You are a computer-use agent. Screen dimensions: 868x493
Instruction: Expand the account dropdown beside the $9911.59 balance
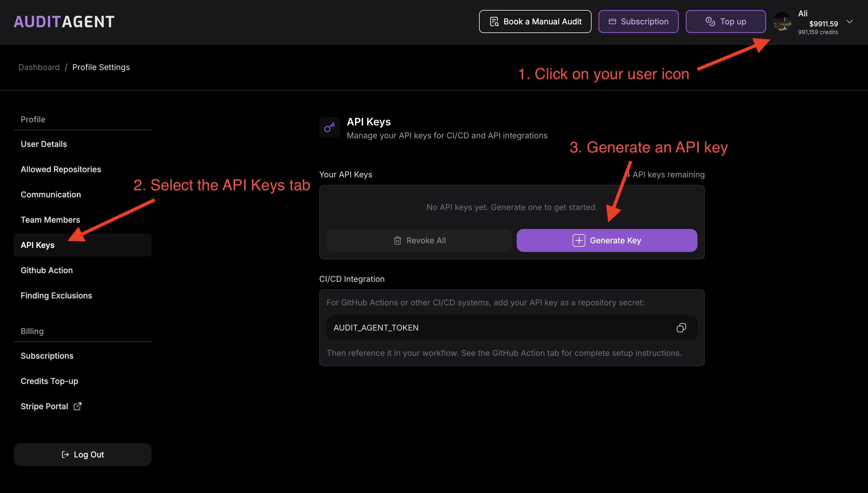pyautogui.click(x=850, y=21)
